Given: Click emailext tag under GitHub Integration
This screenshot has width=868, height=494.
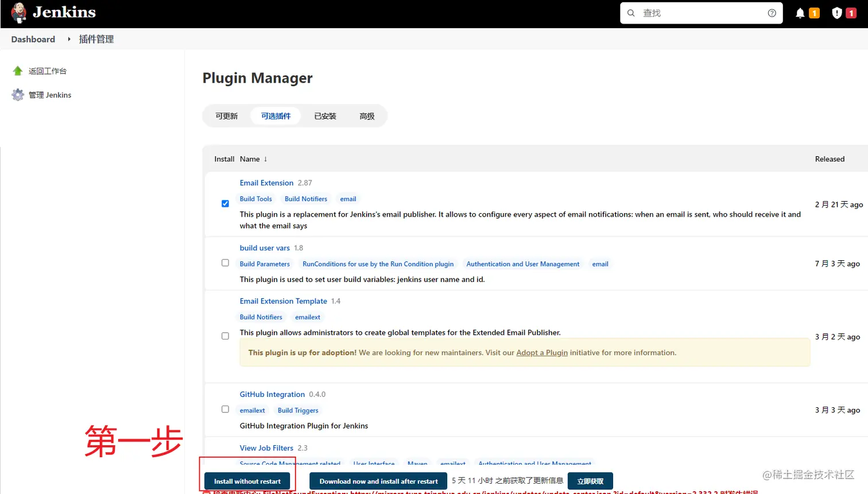Looking at the screenshot, I should [x=252, y=410].
